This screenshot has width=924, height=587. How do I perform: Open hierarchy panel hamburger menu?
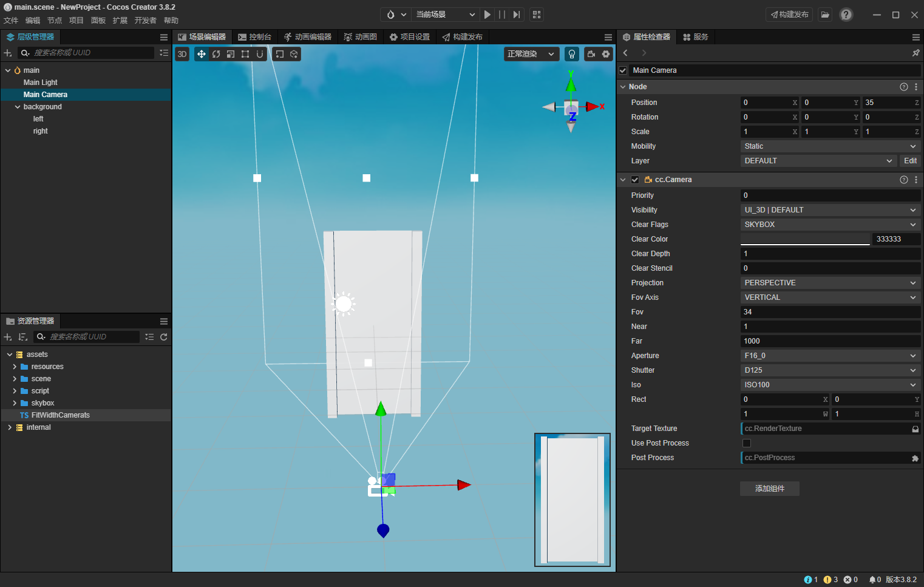pos(164,37)
